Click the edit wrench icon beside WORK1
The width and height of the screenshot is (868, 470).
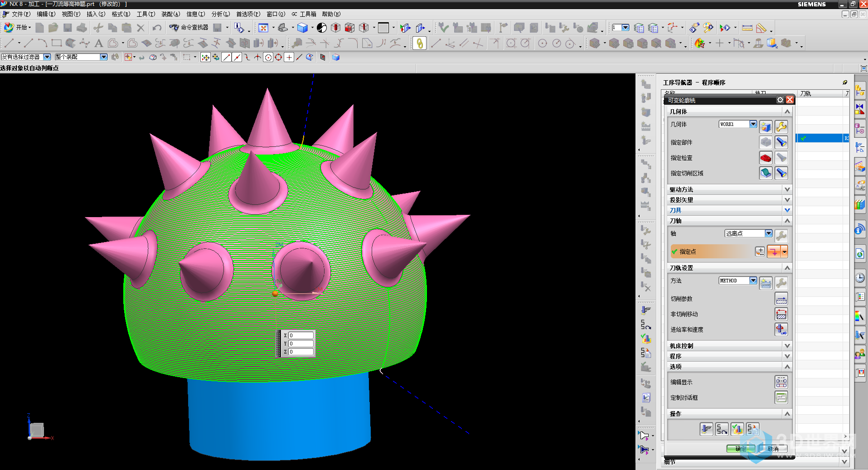click(x=781, y=127)
